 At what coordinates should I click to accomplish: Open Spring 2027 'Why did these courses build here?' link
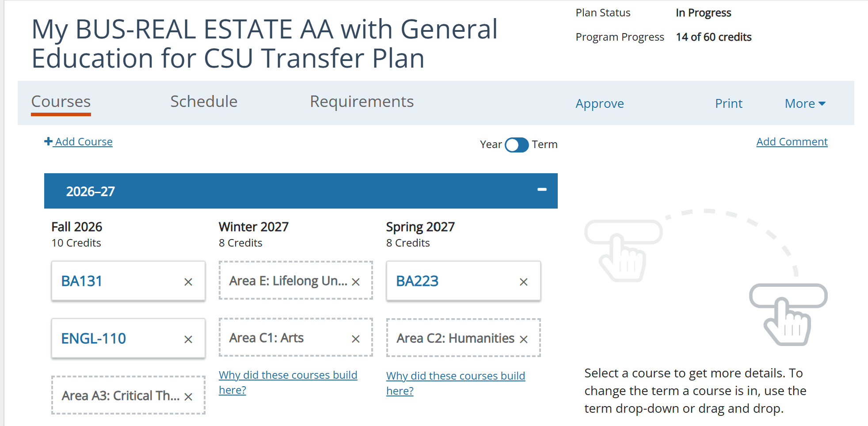pyautogui.click(x=455, y=376)
